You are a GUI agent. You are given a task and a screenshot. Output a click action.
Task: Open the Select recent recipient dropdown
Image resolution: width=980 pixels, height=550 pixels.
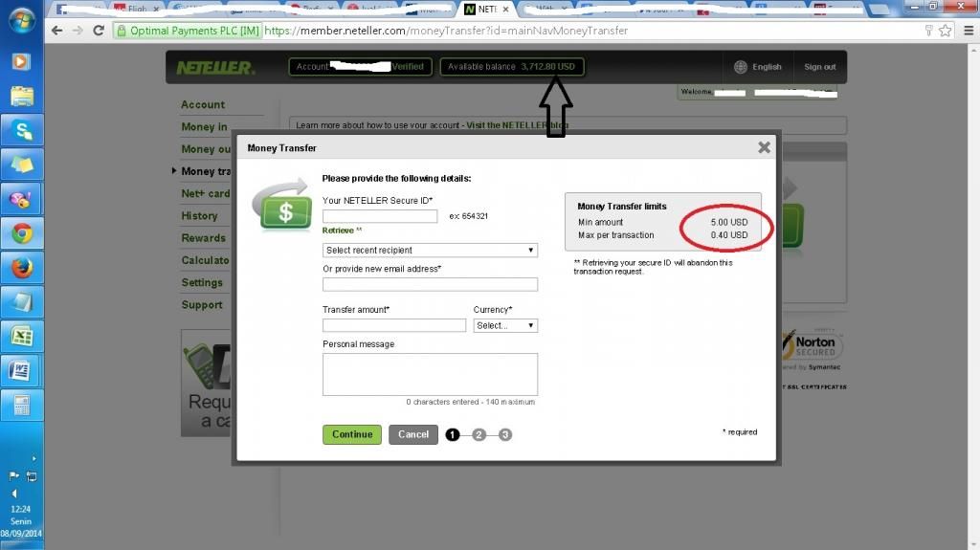coord(430,250)
